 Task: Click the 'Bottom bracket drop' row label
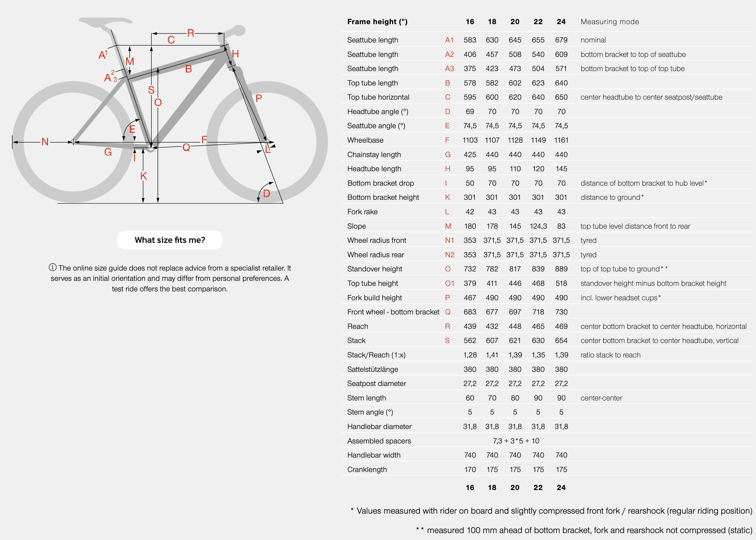pos(380,183)
